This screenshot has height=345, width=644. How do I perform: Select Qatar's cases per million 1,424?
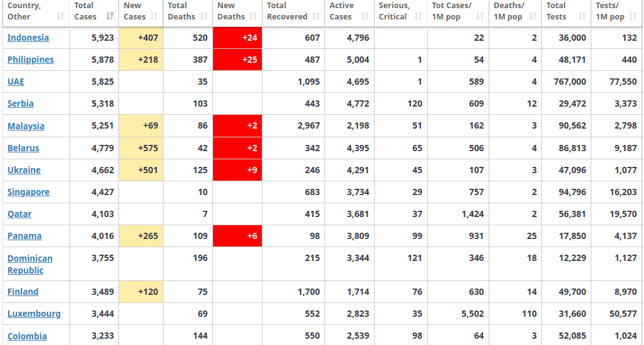pos(472,214)
